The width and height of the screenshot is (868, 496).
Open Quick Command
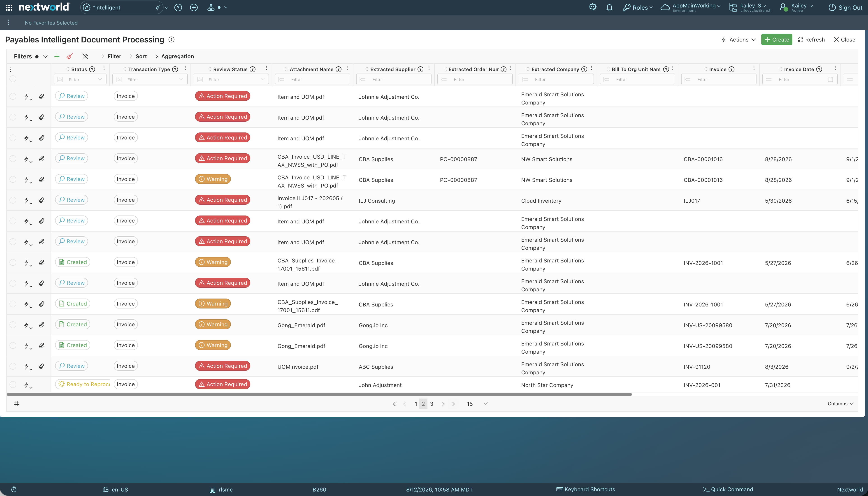click(x=728, y=489)
